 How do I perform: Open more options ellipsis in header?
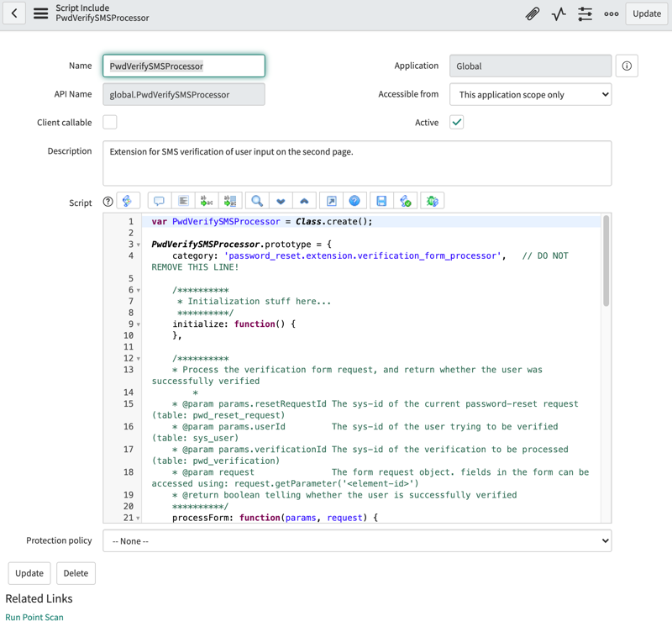point(612,13)
